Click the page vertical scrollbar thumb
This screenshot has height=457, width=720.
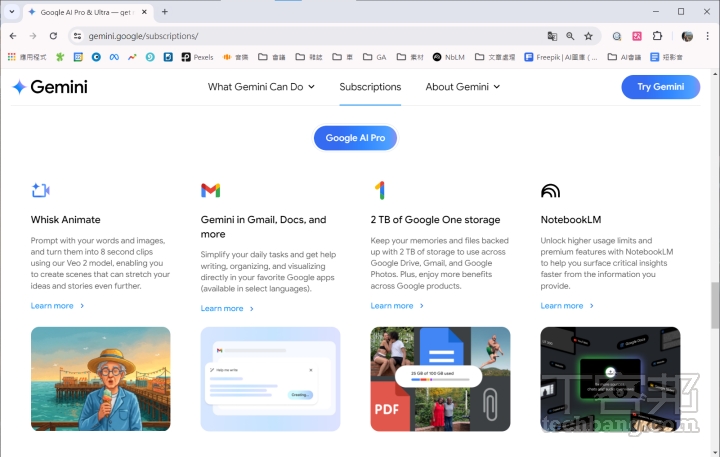pyautogui.click(x=715, y=305)
